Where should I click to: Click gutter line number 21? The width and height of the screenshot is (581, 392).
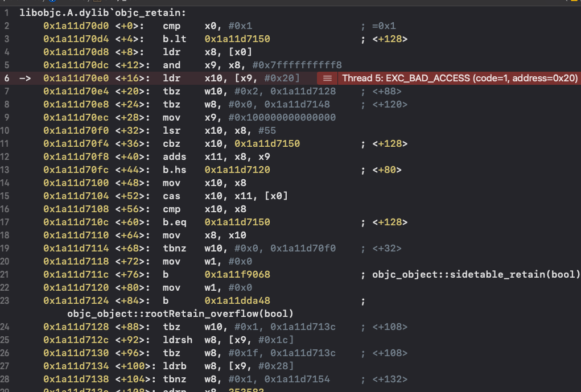(x=5, y=275)
